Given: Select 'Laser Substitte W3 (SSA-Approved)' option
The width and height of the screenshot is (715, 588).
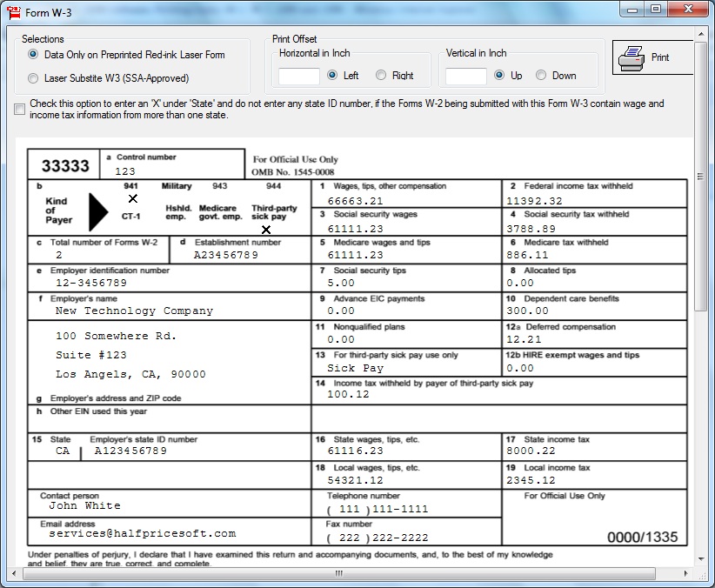Looking at the screenshot, I should click(32, 77).
